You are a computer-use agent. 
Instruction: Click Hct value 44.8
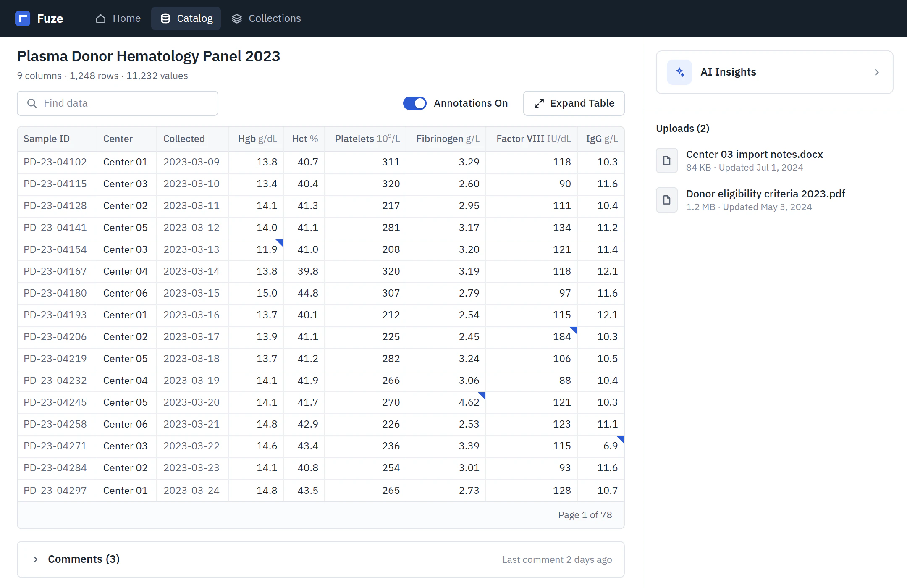tap(304, 293)
